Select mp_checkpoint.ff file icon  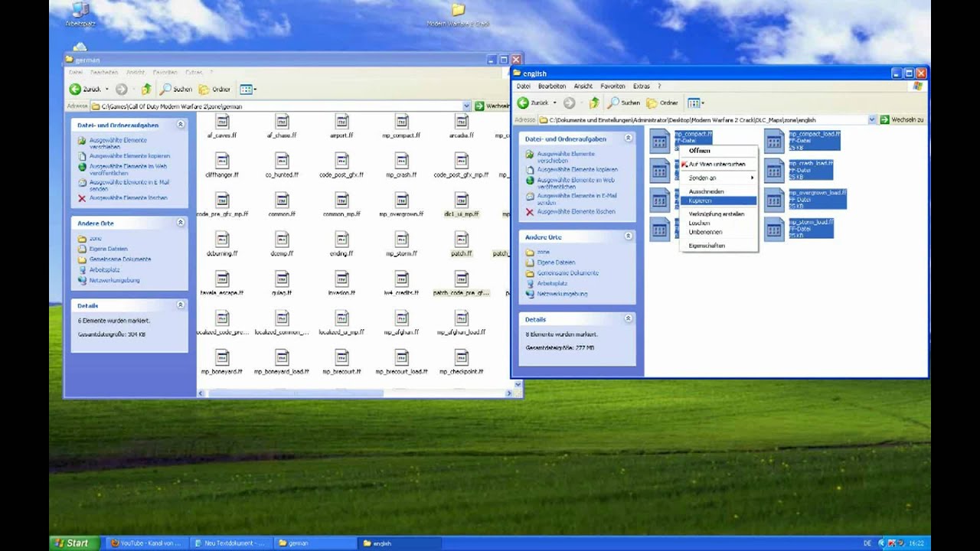[x=462, y=357]
